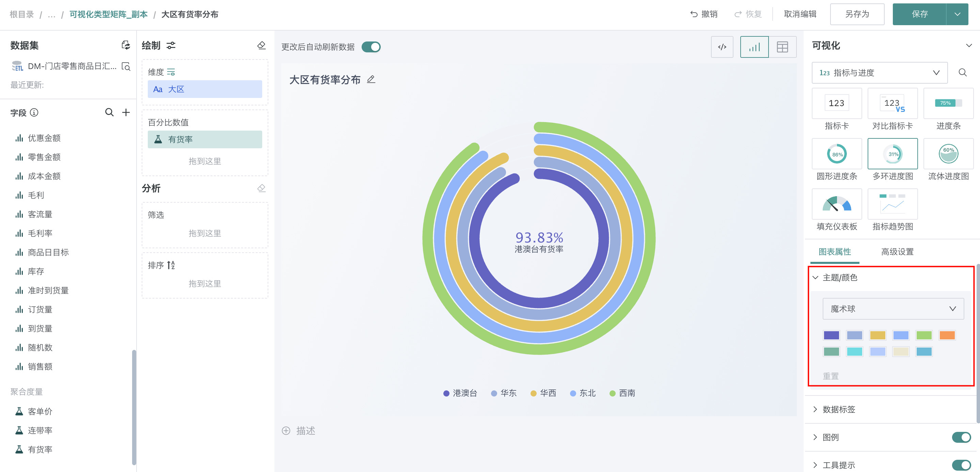Click the 另存为 button

[857, 14]
